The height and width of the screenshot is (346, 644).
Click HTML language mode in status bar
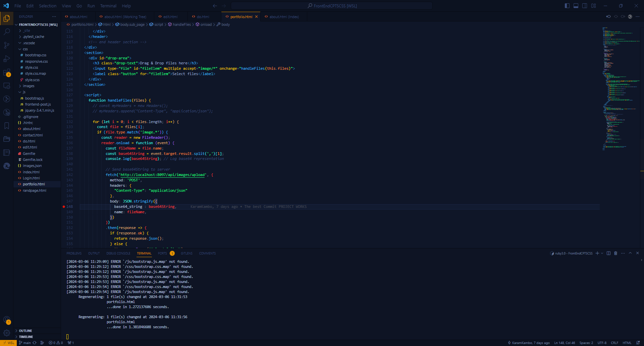click(627, 343)
